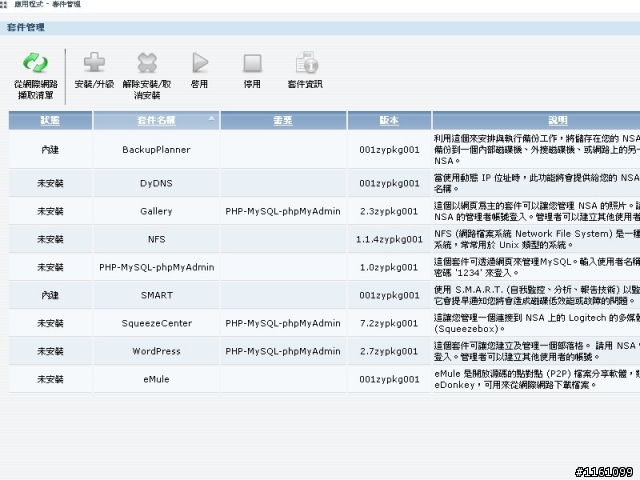This screenshot has width=640, height=480.
Task: Click the green retrieve list from Internet icon
Action: click(x=36, y=63)
